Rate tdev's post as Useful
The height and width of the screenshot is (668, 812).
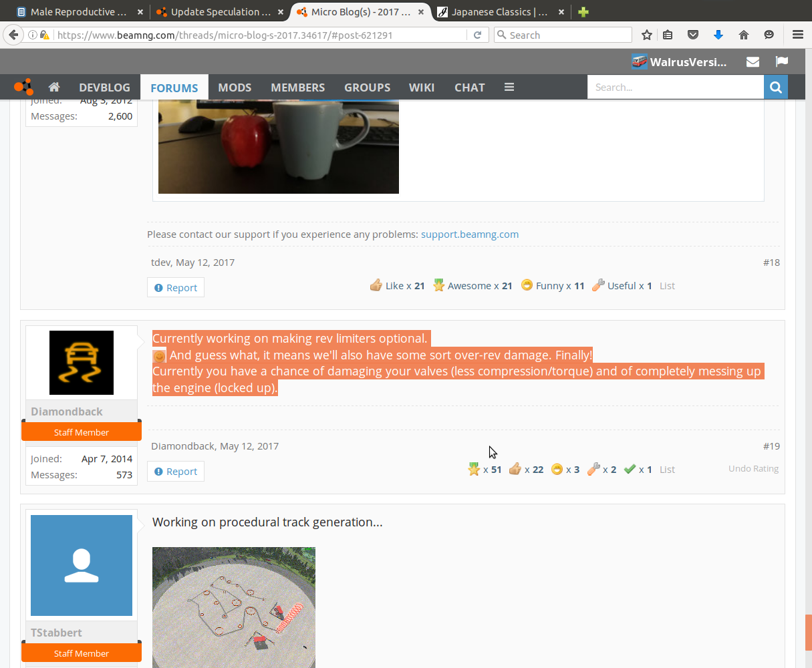622,285
